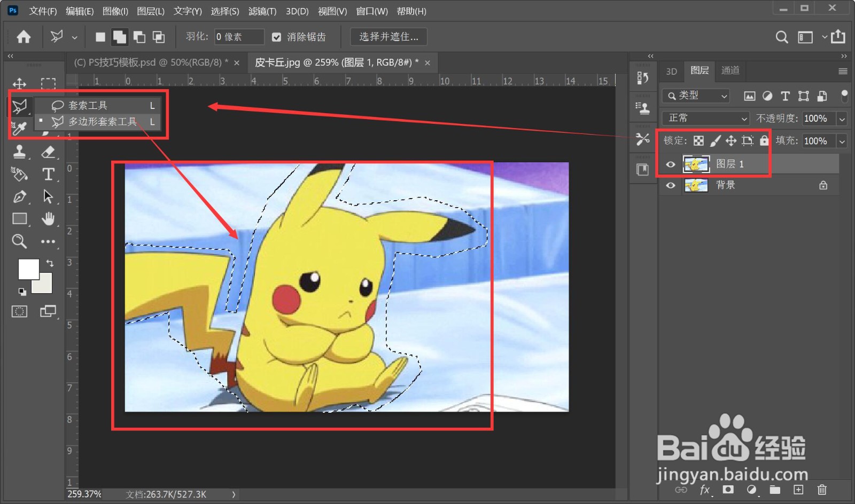Open the tool preset picker arrow
Viewport: 855px width, 504px height.
[74, 37]
